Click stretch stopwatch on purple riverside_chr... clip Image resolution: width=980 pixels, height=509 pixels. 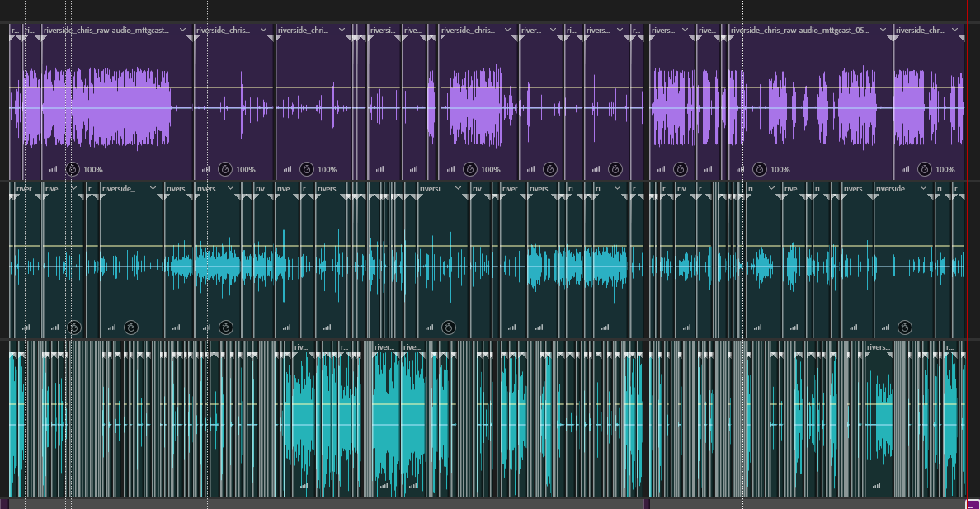(925, 169)
